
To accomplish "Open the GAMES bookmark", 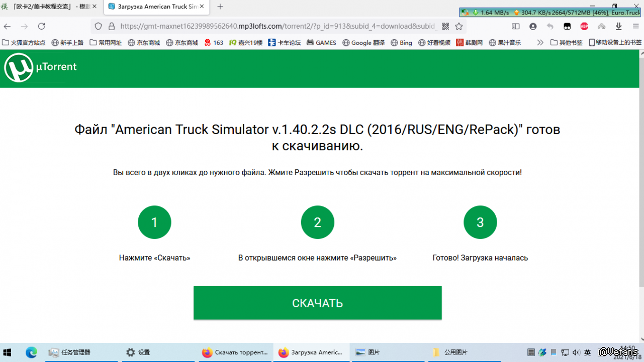I will [321, 43].
